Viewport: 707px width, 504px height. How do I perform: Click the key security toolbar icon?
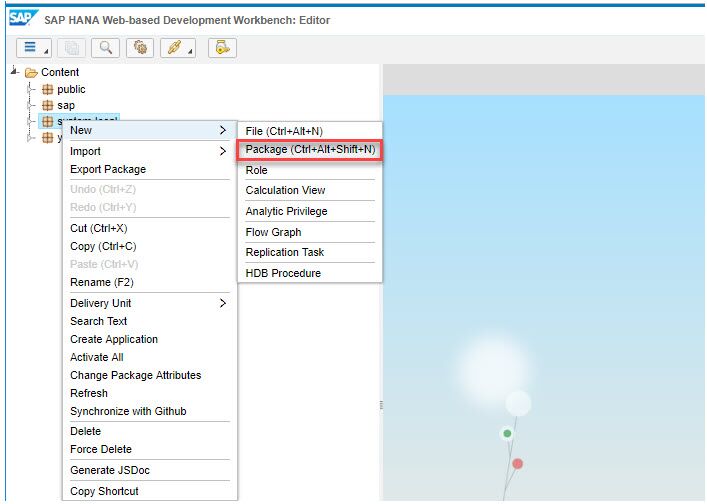point(222,48)
